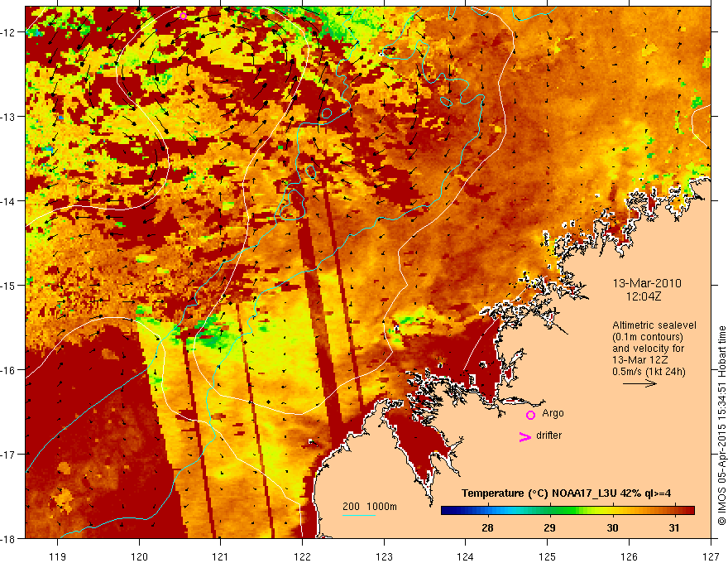The image size is (728, 563).
Task: Click the 0.5m/s velocity reference arrow
Action: click(x=639, y=383)
